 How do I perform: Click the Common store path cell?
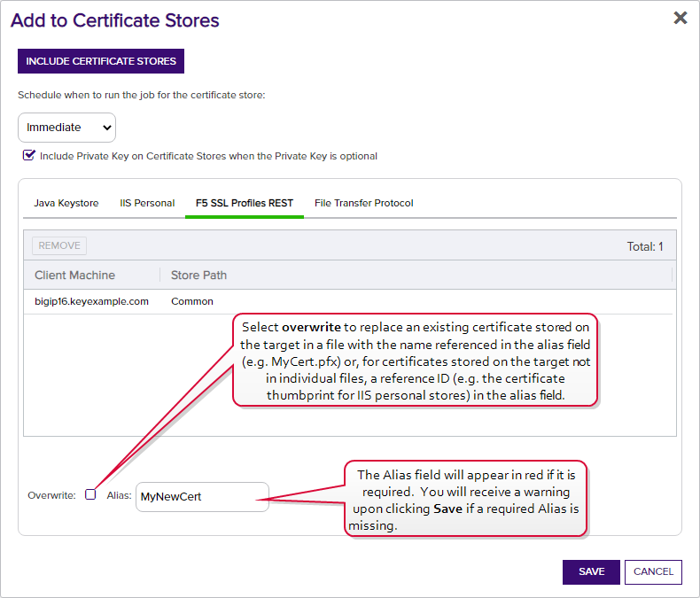click(192, 301)
